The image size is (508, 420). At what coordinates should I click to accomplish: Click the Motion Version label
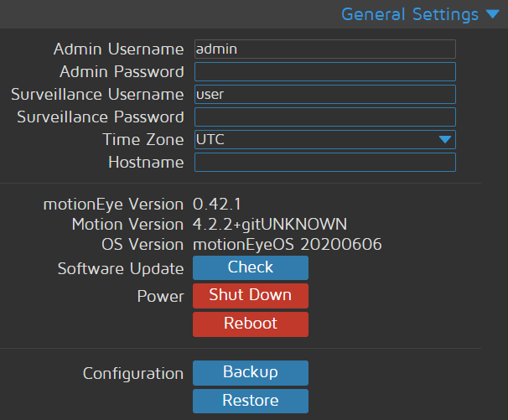coord(127,225)
